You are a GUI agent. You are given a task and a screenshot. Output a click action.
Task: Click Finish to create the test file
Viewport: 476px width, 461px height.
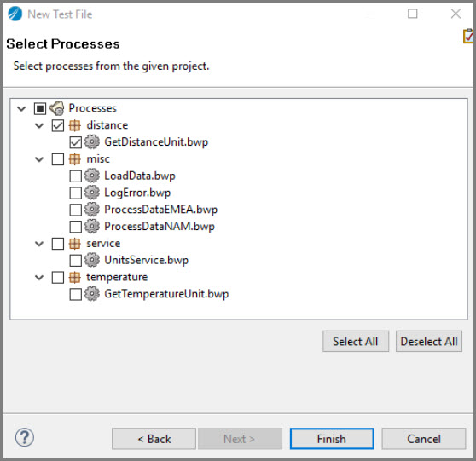332,439
